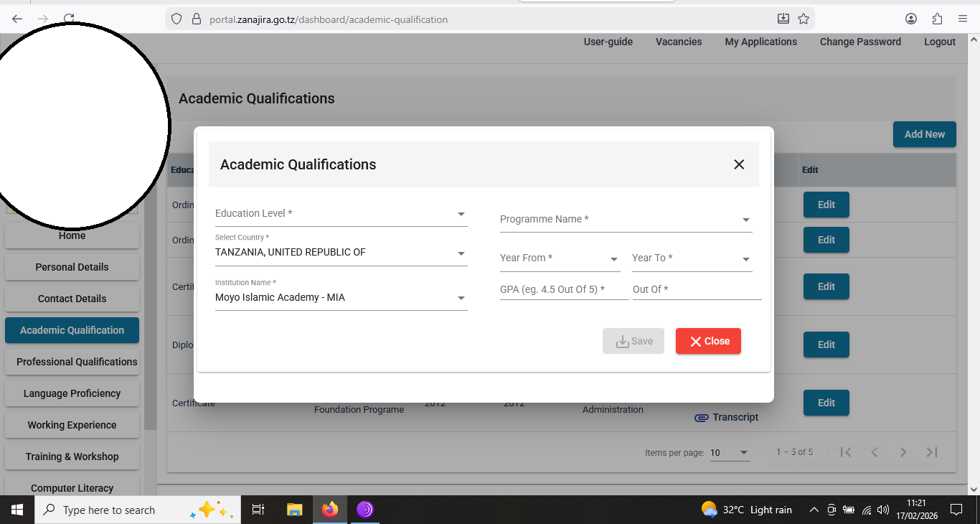980x524 pixels.
Task: Click Edit in the Diploma row
Action: (826, 345)
